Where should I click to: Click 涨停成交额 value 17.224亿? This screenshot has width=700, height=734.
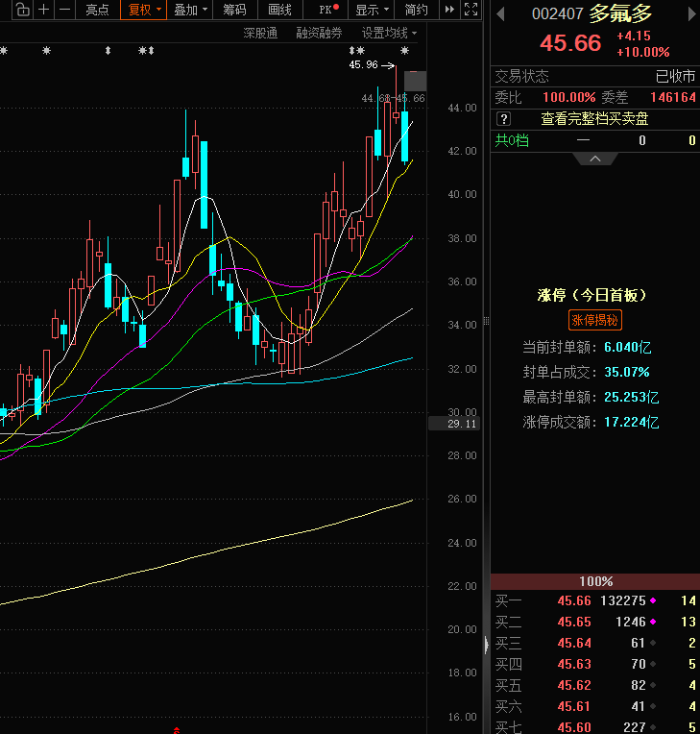[632, 422]
